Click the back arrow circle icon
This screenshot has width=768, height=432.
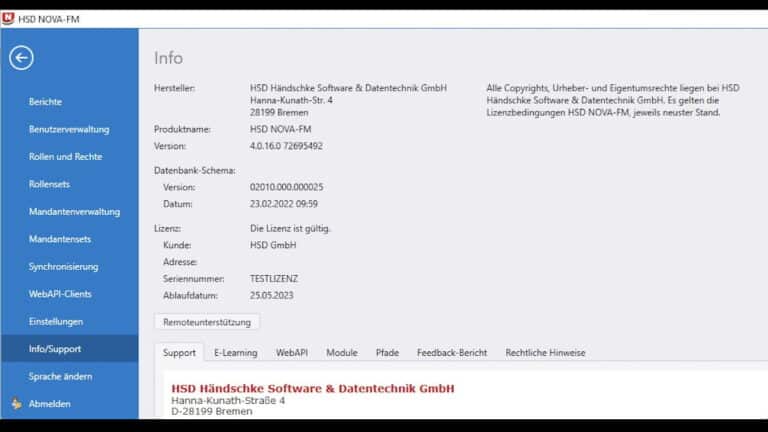(x=21, y=58)
